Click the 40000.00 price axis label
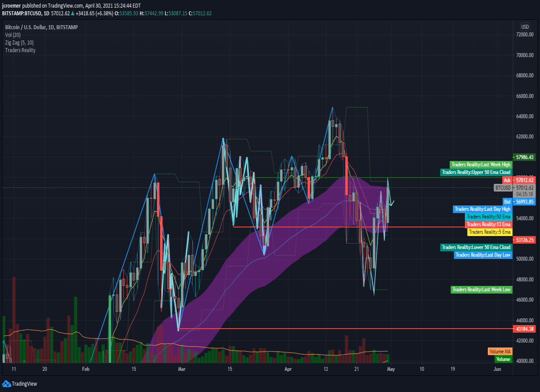The width and height of the screenshot is (540, 392). click(525, 361)
